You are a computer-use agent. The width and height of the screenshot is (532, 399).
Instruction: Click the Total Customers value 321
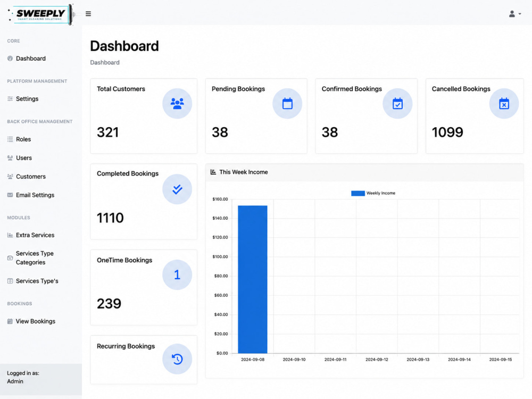[107, 132]
